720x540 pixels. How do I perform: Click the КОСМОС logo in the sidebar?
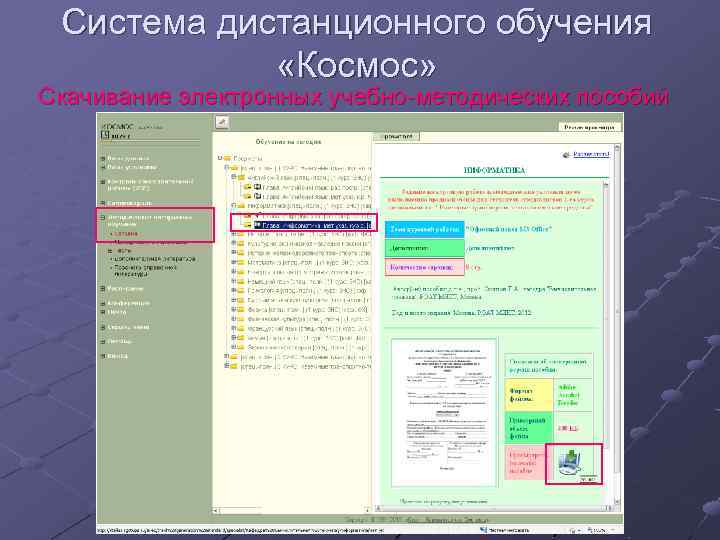tap(118, 126)
